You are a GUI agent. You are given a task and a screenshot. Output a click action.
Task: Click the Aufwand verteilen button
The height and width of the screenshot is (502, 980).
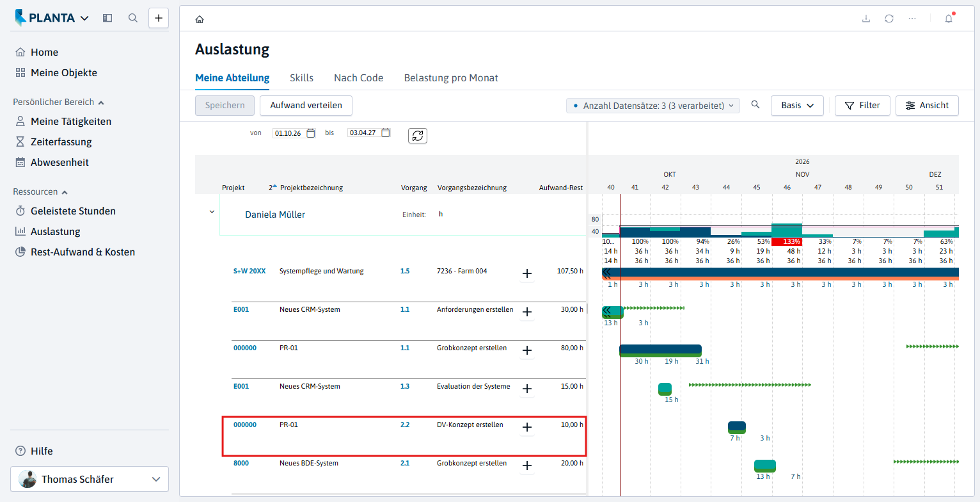[x=306, y=106]
